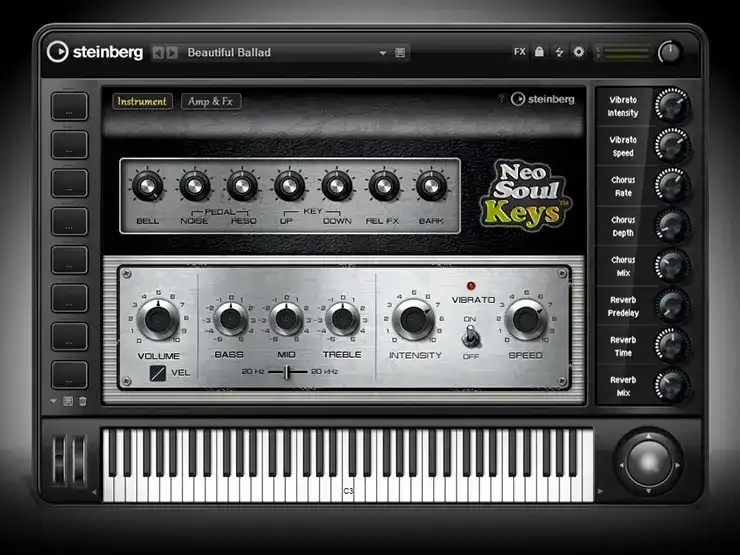
Task: Click the Steinberg logo in top left
Action: [95, 52]
